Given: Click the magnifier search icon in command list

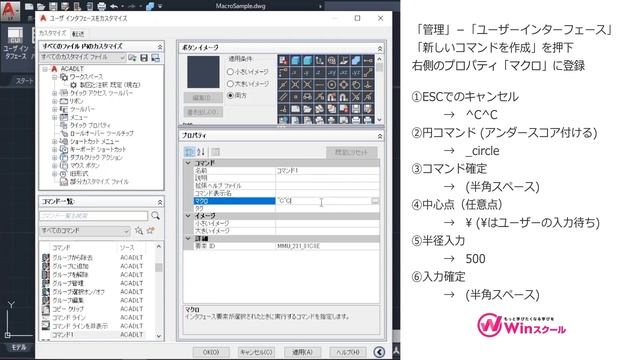Looking at the screenshot, I should [x=156, y=216].
